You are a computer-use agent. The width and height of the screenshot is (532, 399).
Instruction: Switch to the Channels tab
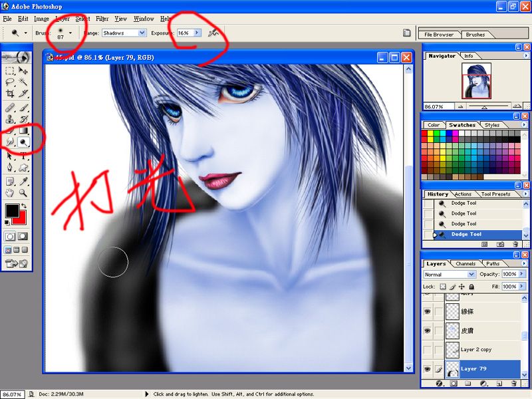pos(465,263)
